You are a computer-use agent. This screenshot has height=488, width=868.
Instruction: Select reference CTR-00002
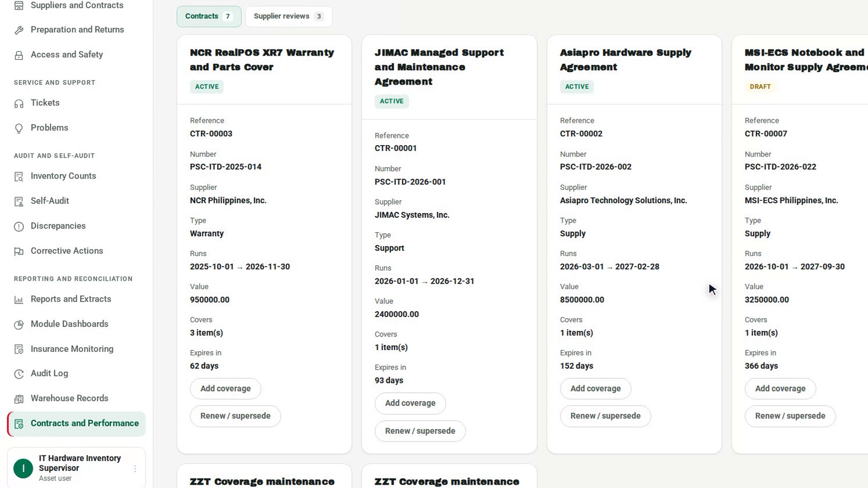581,134
